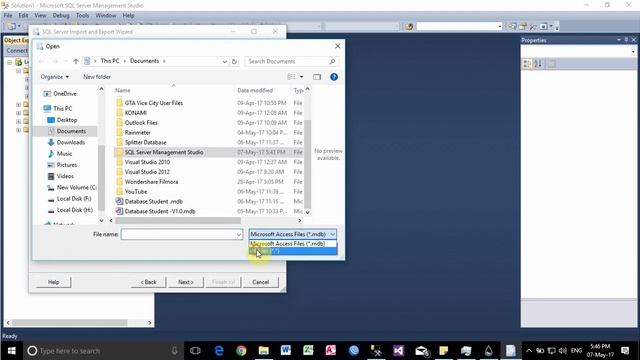Select Videos in navigation pane
This screenshot has width=640, height=360.
(65, 176)
